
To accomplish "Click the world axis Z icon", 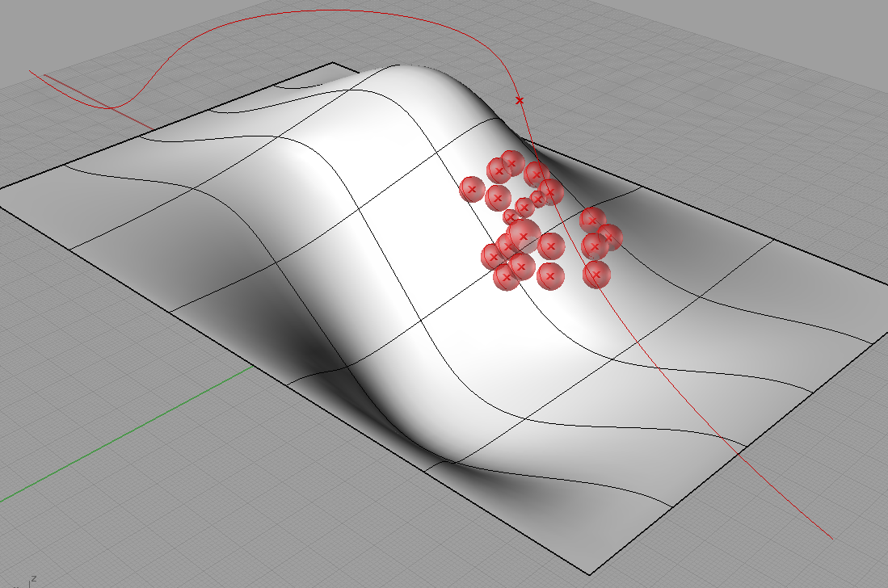I will point(33,579).
